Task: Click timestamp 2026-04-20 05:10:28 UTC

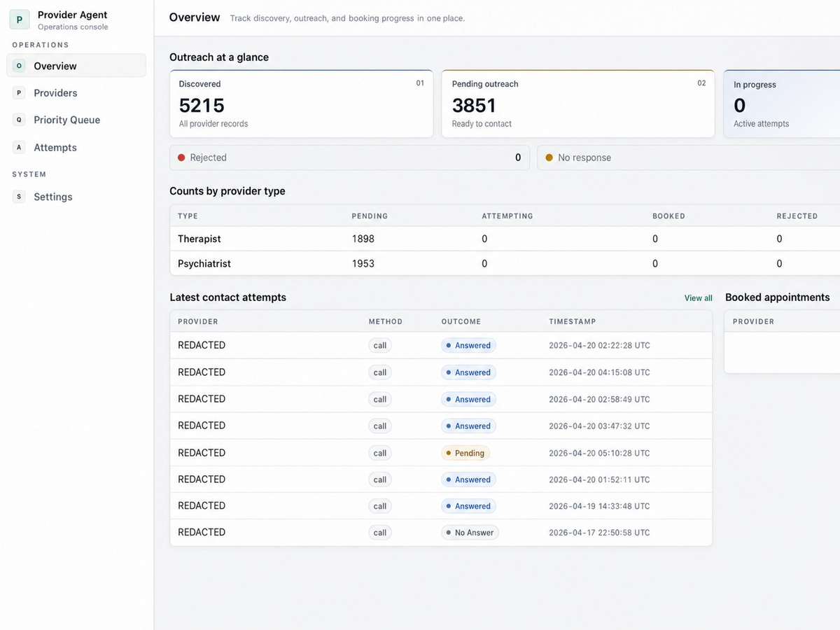Action: tap(599, 453)
